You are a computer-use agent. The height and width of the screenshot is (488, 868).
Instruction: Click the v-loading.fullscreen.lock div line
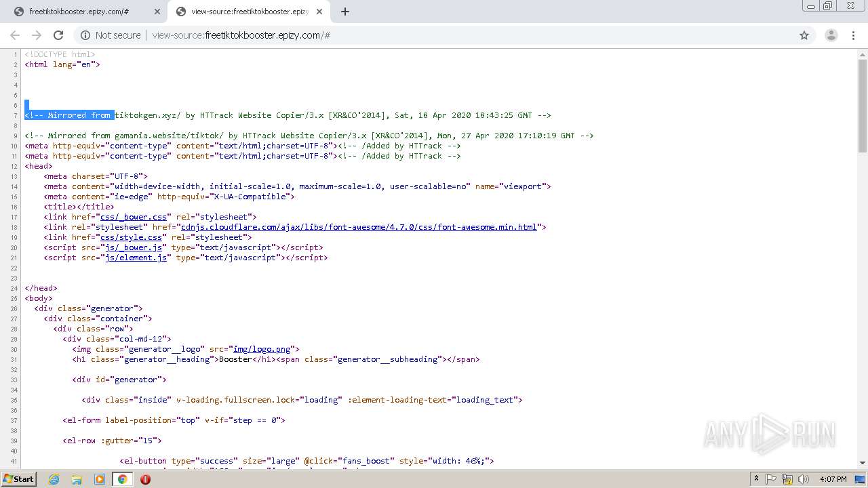[x=302, y=400]
